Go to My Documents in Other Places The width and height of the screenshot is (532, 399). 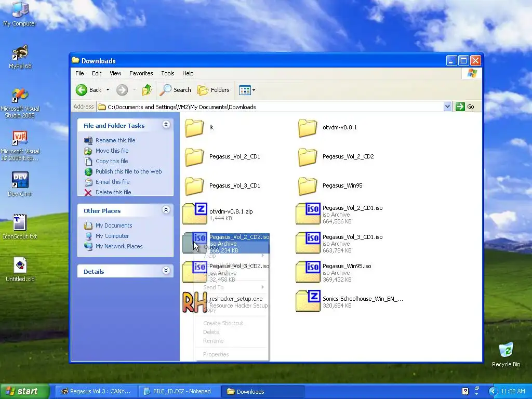[114, 225]
